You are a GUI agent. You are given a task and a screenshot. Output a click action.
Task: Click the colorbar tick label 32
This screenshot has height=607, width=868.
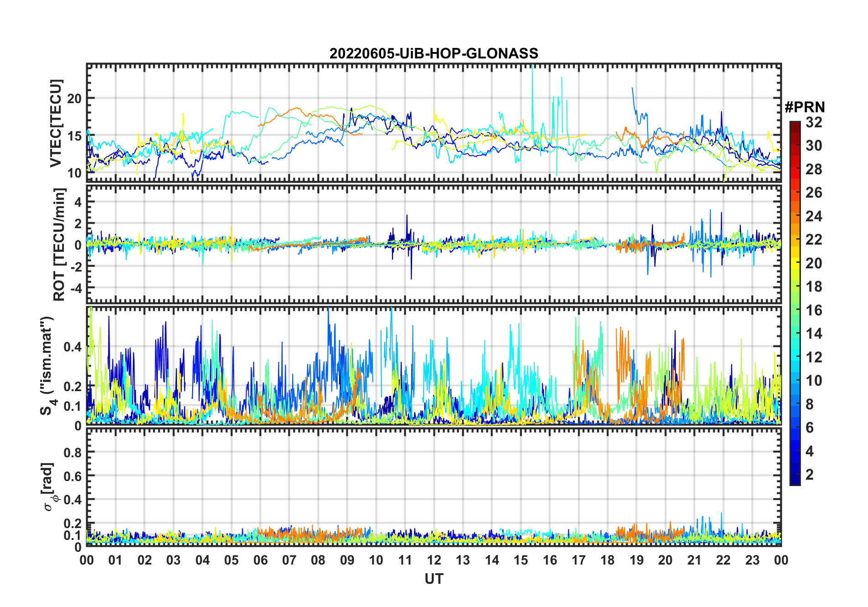[814, 122]
